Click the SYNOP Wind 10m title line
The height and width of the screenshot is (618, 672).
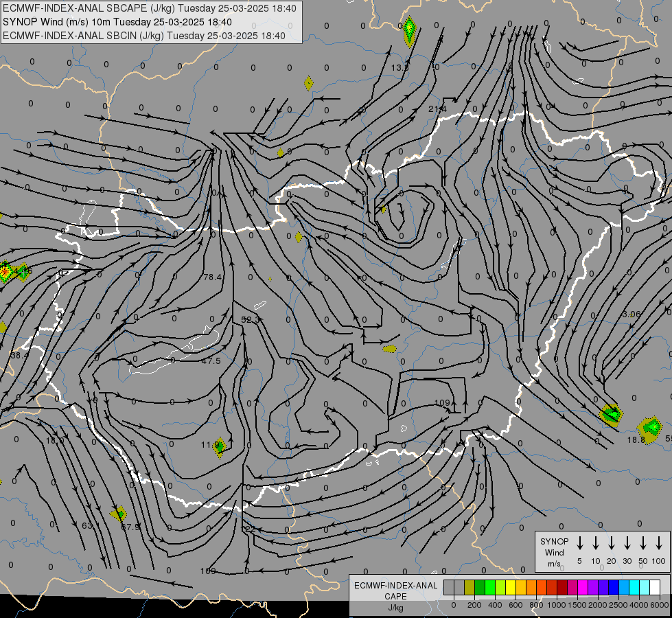pos(117,22)
